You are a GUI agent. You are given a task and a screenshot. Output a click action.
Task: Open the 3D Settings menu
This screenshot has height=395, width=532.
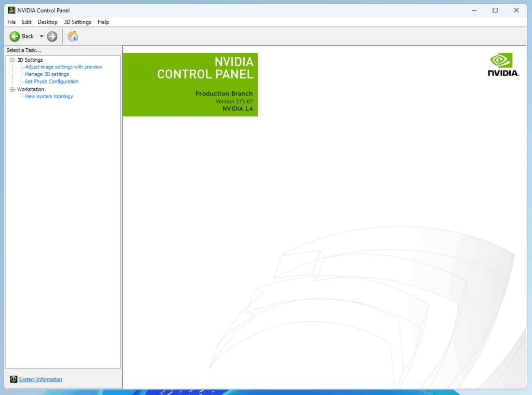(78, 22)
